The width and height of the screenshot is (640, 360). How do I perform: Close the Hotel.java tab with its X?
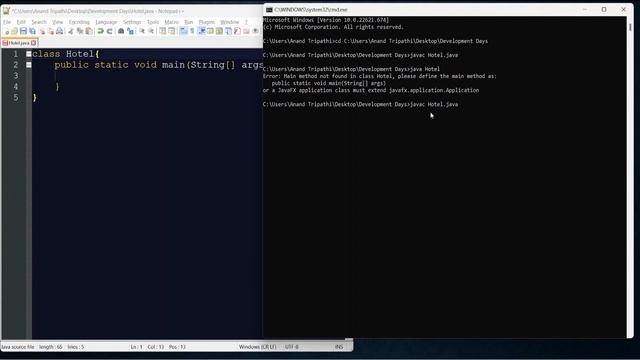[33, 43]
